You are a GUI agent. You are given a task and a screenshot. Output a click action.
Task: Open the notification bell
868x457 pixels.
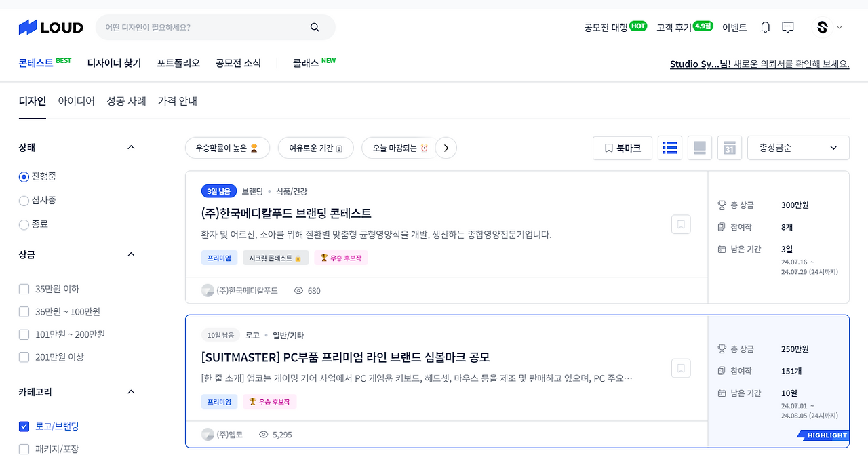pyautogui.click(x=765, y=27)
